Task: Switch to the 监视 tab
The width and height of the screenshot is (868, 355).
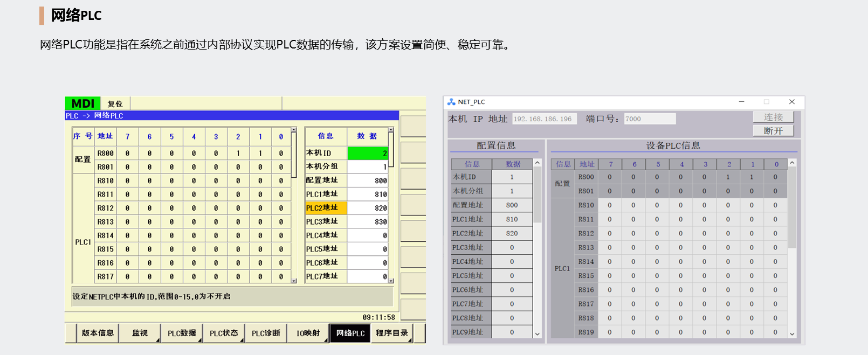Action: 140,333
